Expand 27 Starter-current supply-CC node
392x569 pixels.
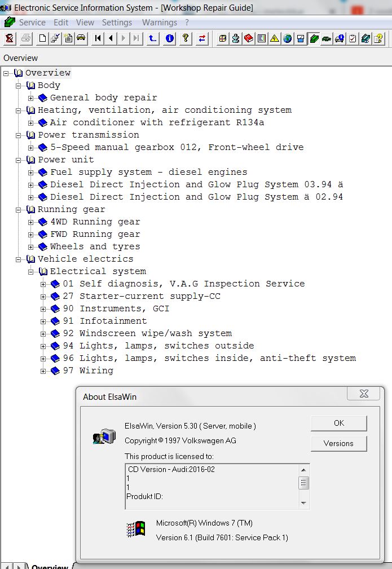43,297
